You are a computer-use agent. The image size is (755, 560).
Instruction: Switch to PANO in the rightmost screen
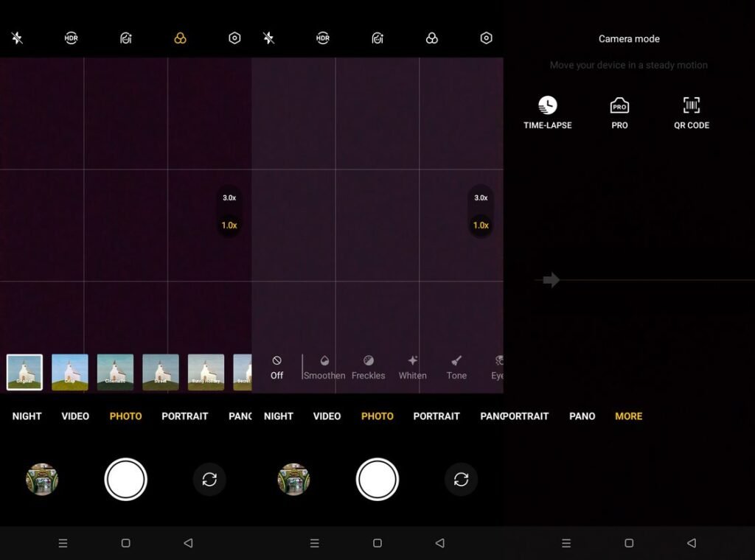coord(582,416)
